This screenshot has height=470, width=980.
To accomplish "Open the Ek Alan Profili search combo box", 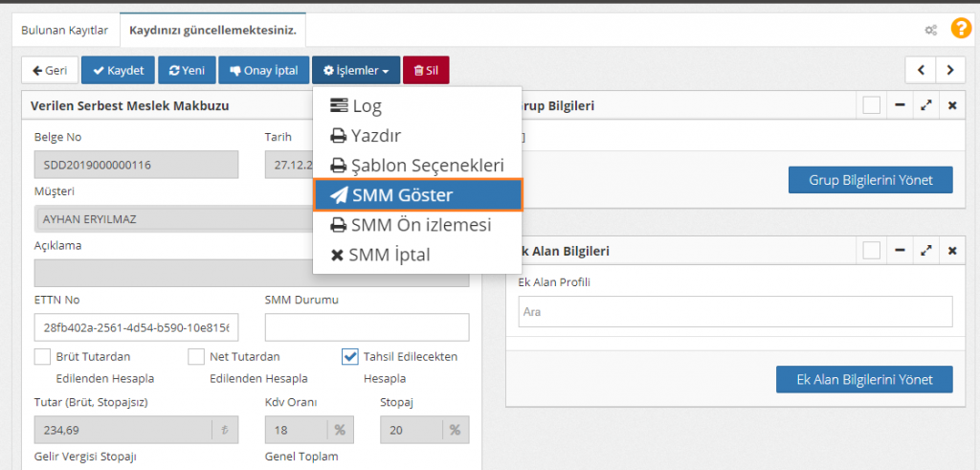I will coord(729,312).
